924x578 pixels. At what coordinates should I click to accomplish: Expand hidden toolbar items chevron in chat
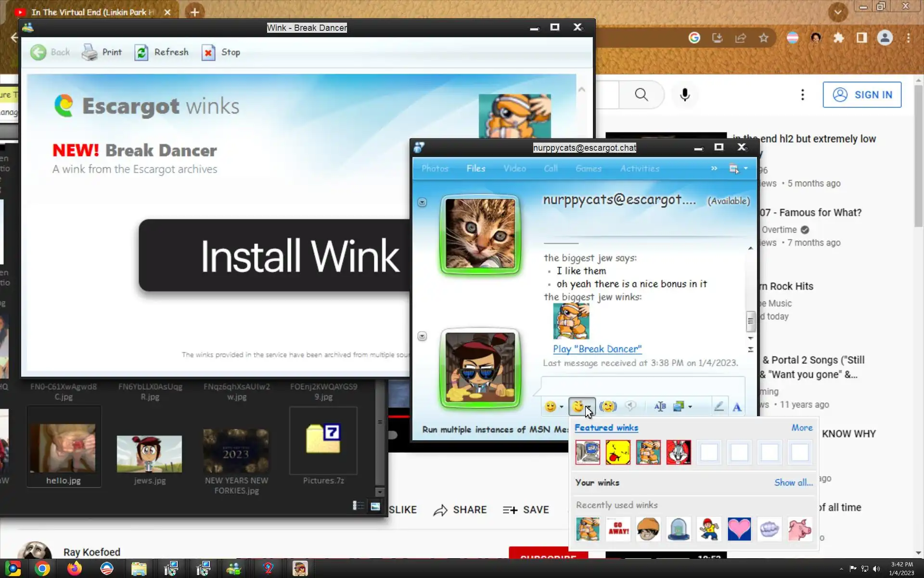point(714,169)
